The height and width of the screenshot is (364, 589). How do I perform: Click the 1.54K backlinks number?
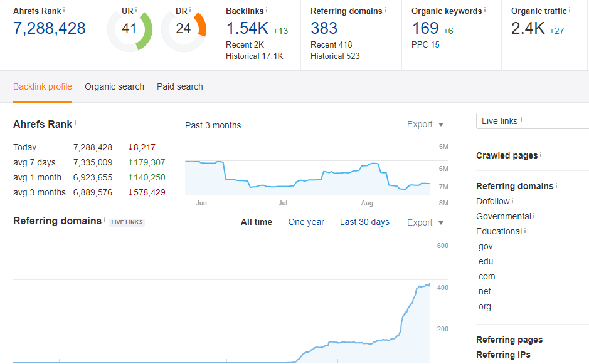[247, 28]
